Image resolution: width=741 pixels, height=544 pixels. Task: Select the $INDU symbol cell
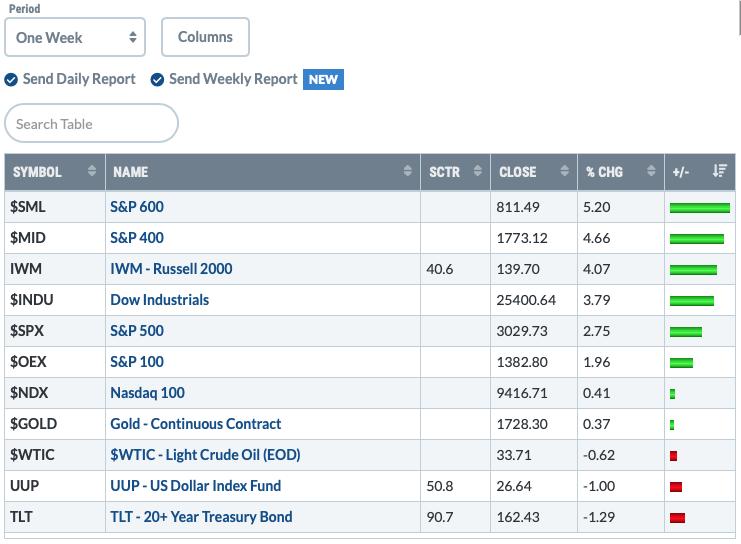[55, 300]
